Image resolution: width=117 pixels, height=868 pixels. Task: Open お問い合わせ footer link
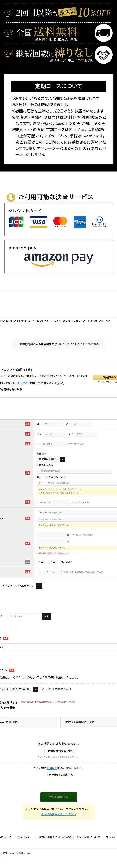click(25, 837)
